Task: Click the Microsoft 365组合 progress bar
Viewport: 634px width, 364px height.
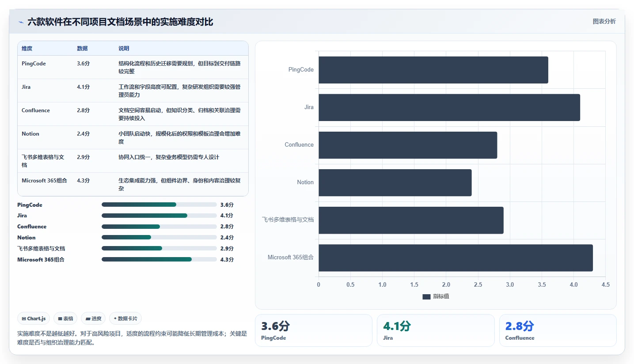Action: click(x=159, y=259)
